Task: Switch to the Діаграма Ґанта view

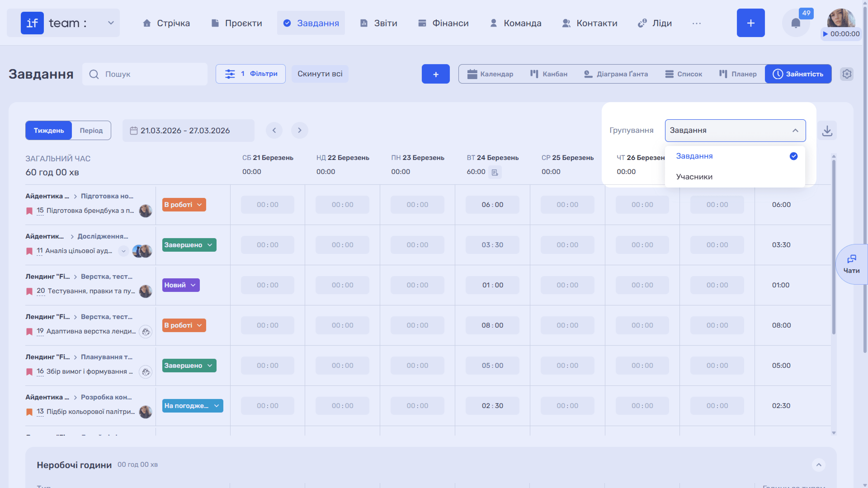Action: point(616,74)
